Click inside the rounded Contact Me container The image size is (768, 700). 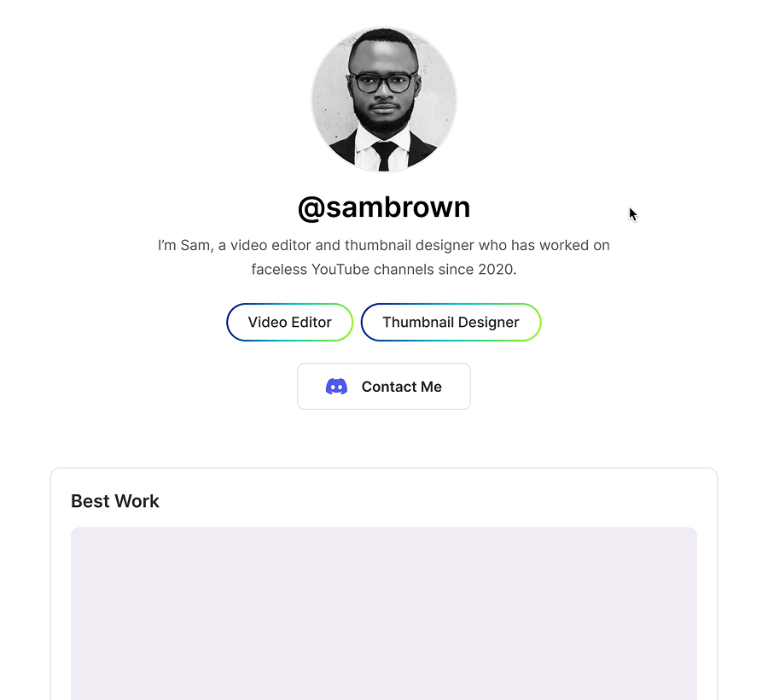click(x=384, y=386)
